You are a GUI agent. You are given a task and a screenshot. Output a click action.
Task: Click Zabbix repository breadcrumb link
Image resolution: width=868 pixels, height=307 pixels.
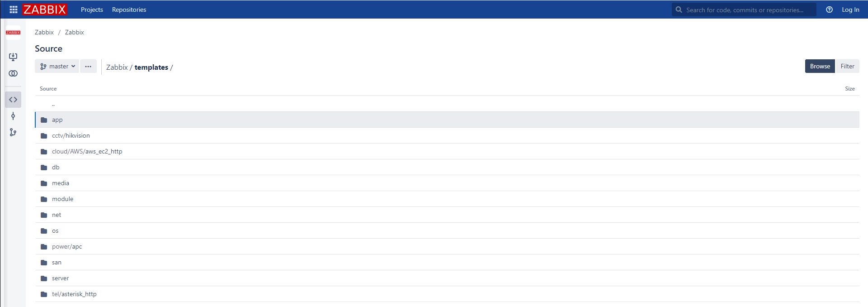click(x=75, y=32)
